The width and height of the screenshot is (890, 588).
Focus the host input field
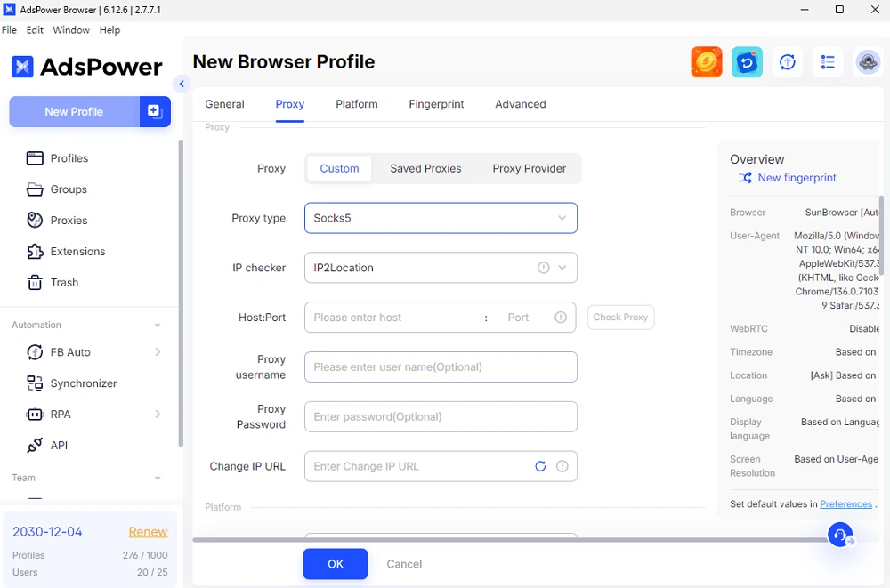click(393, 318)
